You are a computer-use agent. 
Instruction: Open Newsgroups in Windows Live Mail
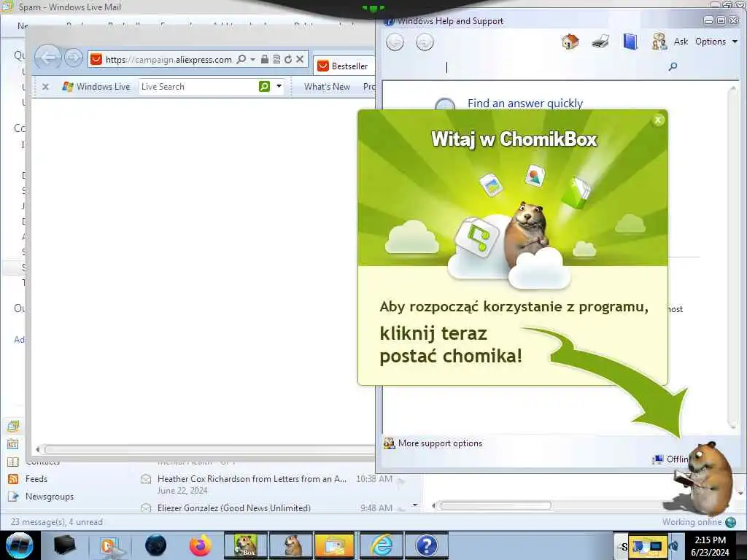(x=50, y=497)
